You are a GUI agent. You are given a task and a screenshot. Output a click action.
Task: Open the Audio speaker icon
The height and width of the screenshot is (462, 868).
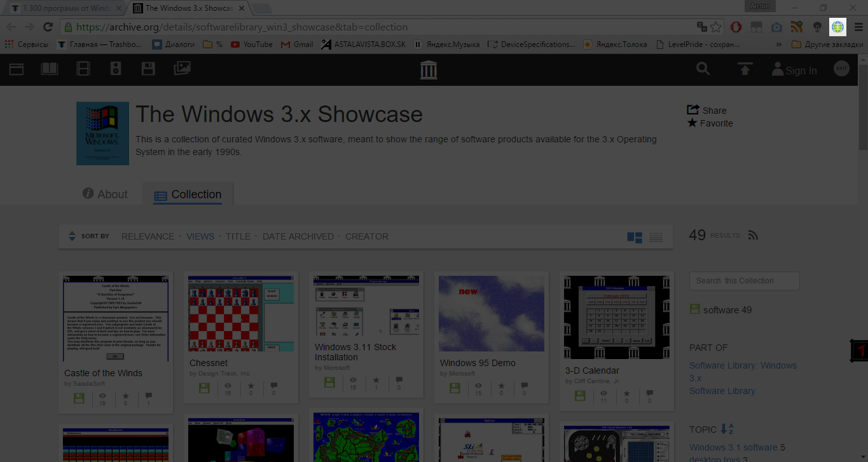tap(116, 69)
